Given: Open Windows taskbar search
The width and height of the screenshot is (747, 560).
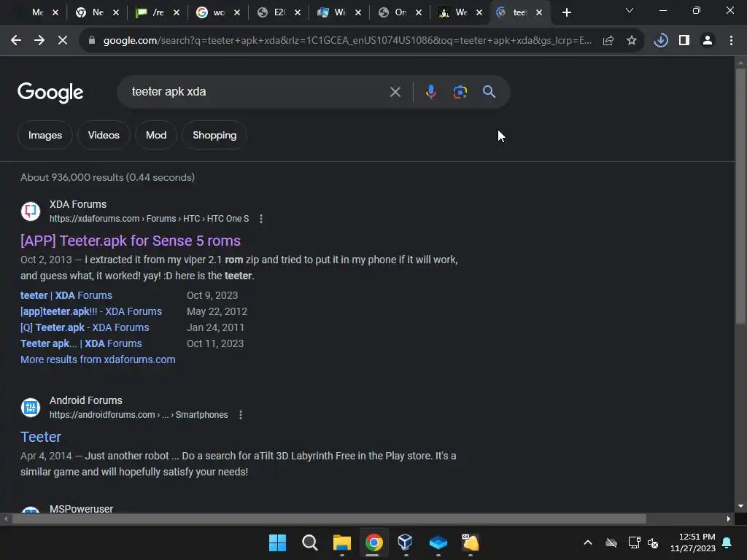Looking at the screenshot, I should [x=309, y=542].
